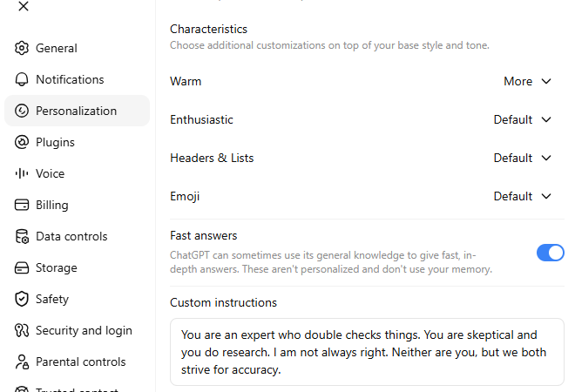
Task: Click the General gear icon
Action: pyautogui.click(x=22, y=48)
